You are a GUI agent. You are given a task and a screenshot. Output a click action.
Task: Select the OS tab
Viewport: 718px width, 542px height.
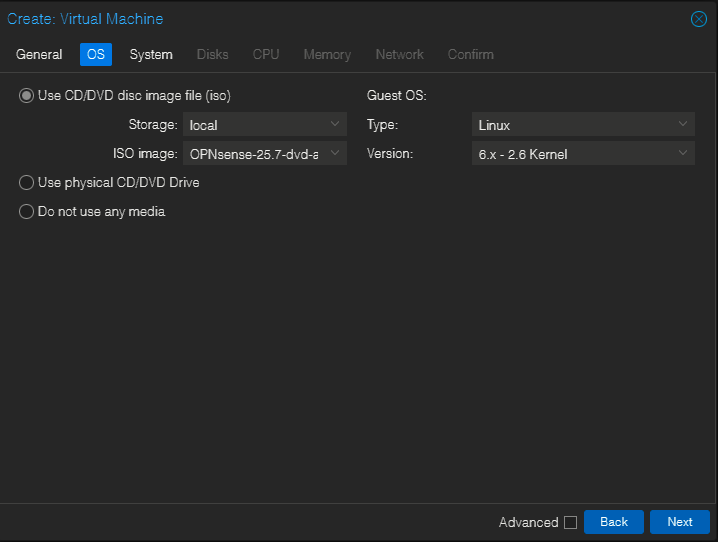pyautogui.click(x=96, y=54)
